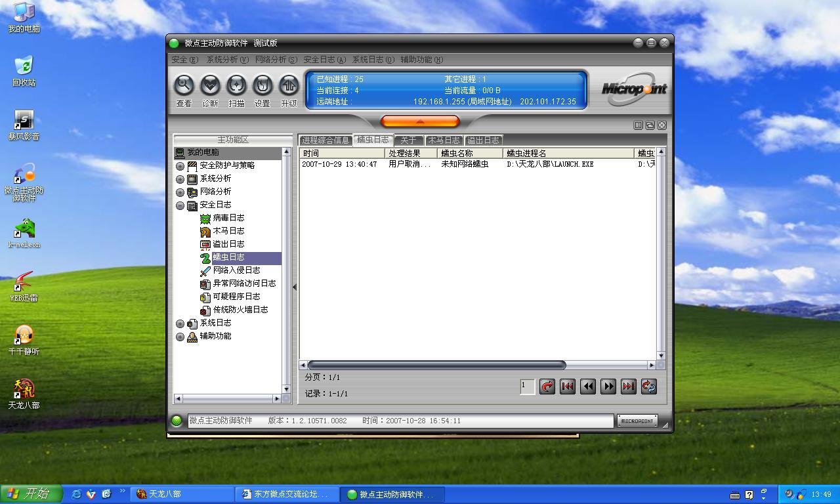Screen dimensions: 840x504
Task: Click the green status light in status bar
Action: coord(177,421)
